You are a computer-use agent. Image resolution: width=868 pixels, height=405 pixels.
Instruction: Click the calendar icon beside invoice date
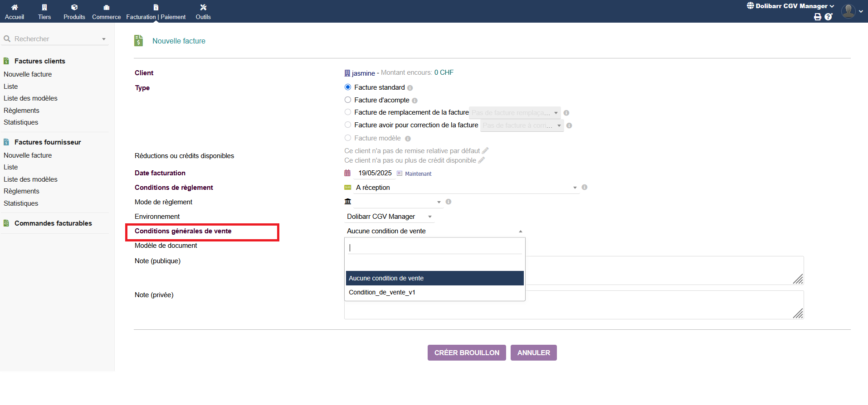click(x=347, y=173)
